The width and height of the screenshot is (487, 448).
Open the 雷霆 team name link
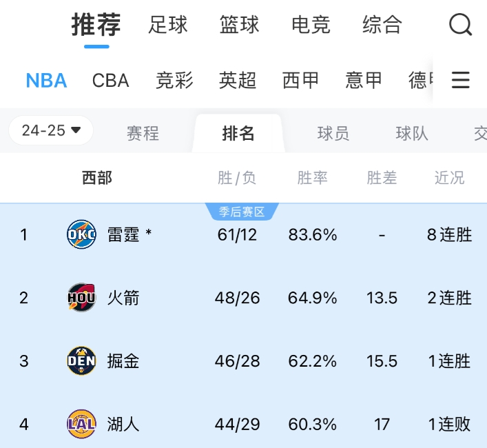tap(123, 235)
